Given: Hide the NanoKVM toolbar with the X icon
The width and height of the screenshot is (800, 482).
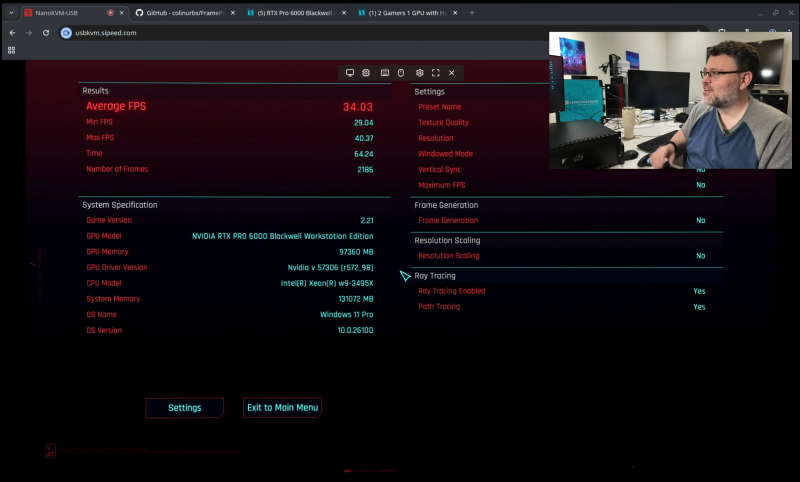Looking at the screenshot, I should tap(452, 73).
